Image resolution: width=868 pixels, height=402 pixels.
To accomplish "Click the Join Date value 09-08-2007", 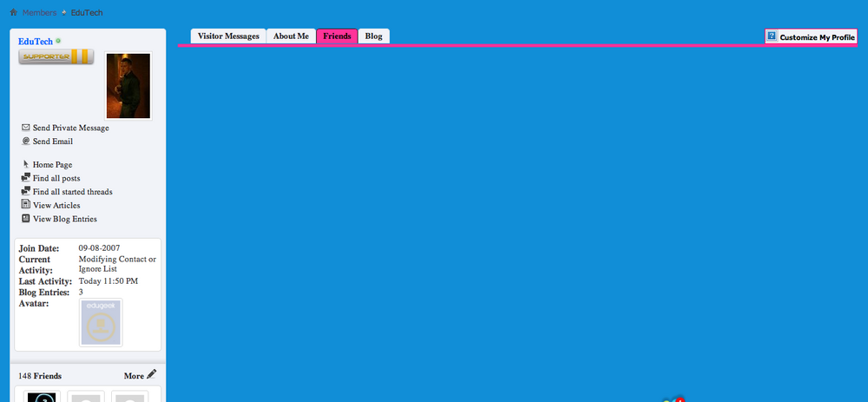I will tap(99, 248).
